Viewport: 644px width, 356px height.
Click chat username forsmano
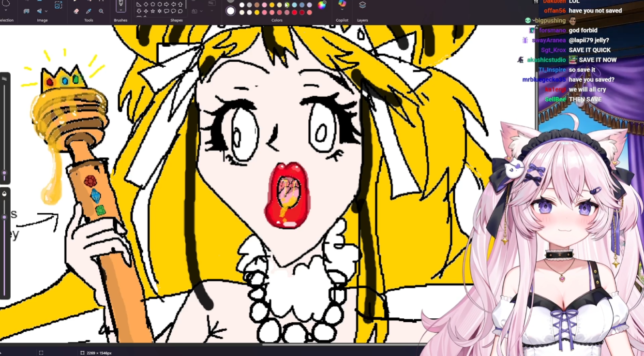click(553, 30)
